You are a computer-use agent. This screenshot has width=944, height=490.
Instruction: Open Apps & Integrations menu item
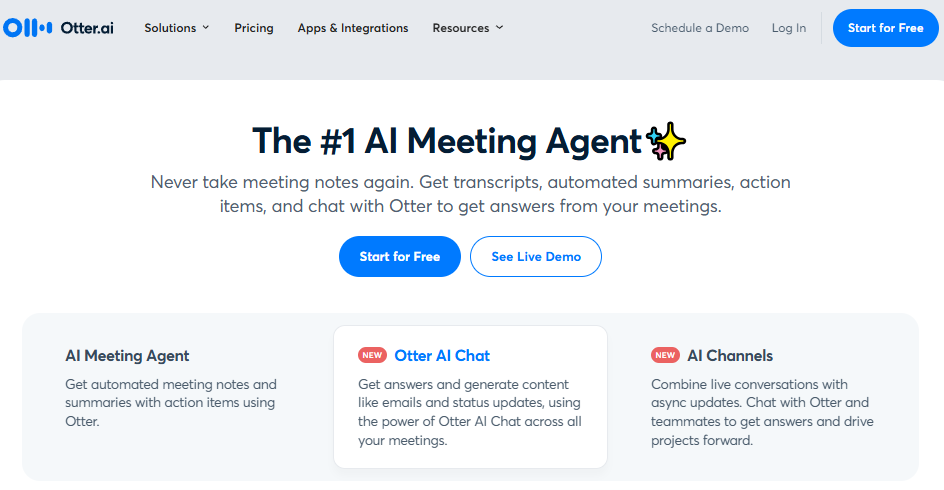[x=353, y=28]
